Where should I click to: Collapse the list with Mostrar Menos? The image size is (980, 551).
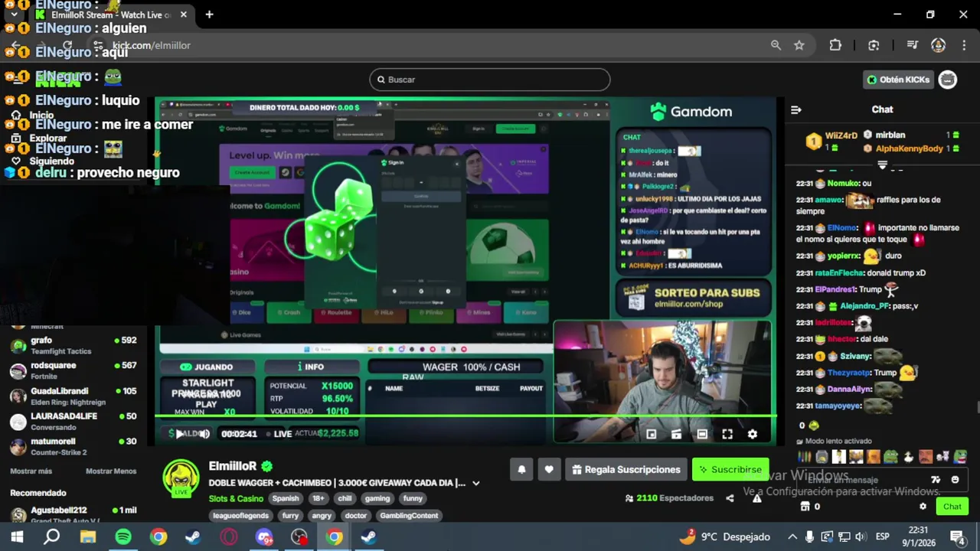111,471
